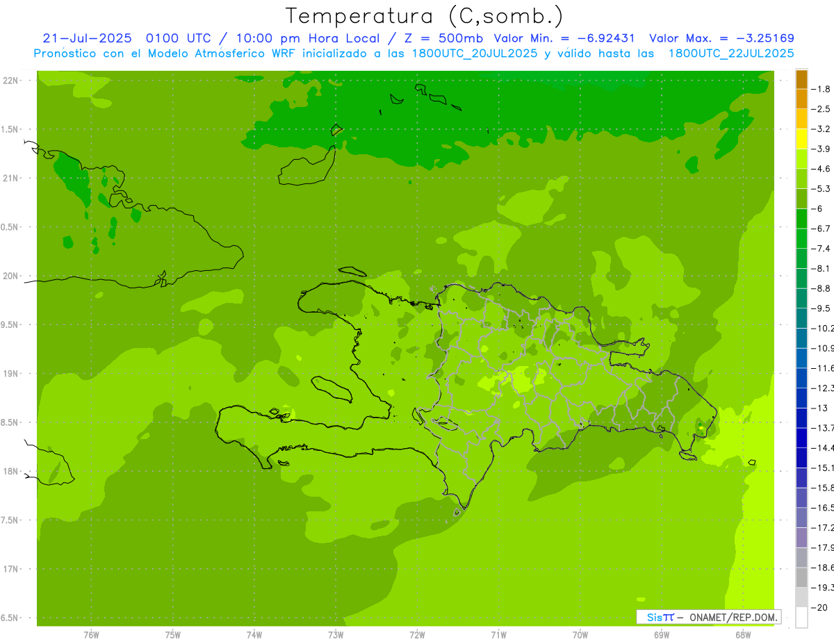Viewport: 834px width, 644px height.
Task: Click the '18N' latitude axis label
Action: pos(10,472)
